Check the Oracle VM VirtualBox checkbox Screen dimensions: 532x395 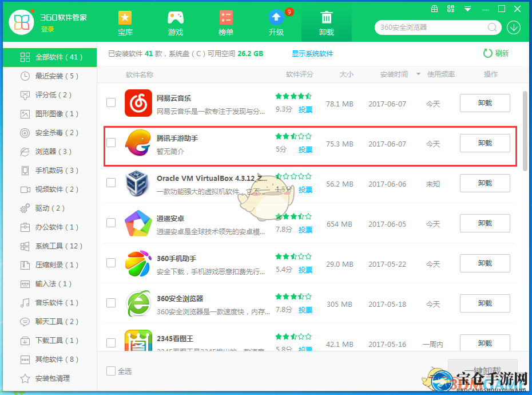[111, 183]
